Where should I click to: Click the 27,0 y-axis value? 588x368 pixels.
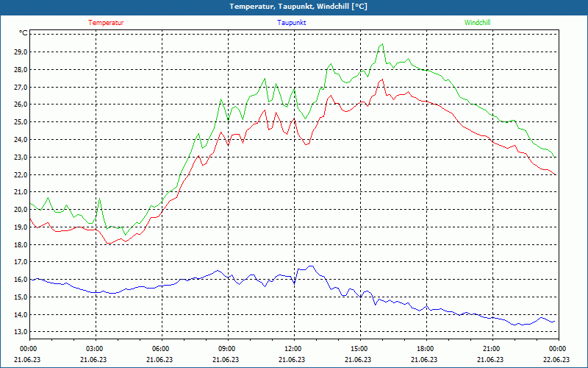(21, 87)
